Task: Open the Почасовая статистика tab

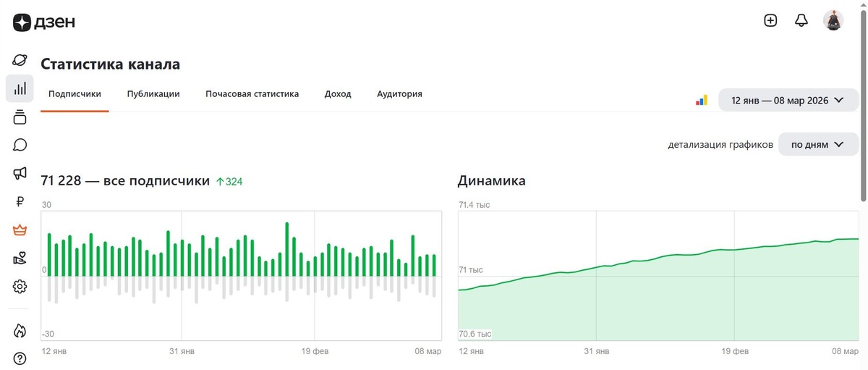Action: tap(252, 94)
